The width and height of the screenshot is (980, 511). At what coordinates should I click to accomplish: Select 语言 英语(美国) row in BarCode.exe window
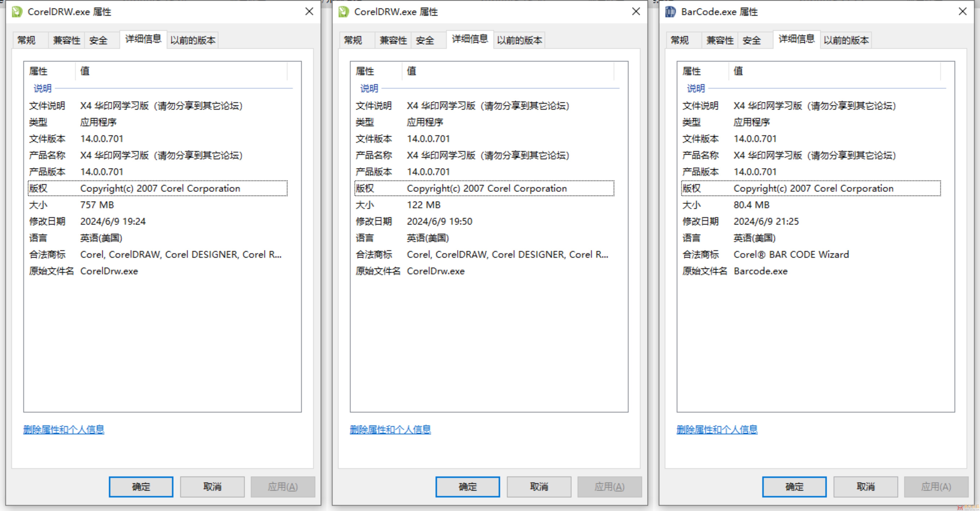click(x=811, y=238)
